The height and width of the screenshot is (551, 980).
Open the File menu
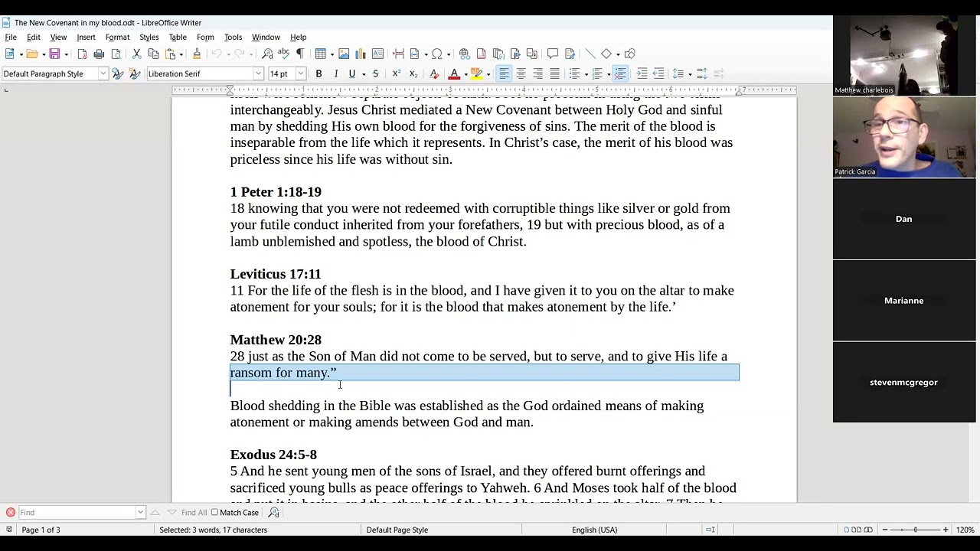[x=11, y=37]
